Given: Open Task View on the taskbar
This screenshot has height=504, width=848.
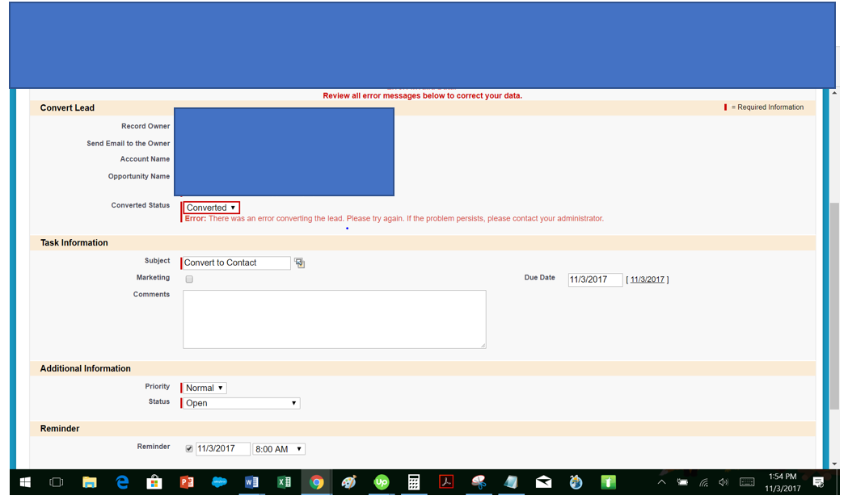Looking at the screenshot, I should pos(57,482).
